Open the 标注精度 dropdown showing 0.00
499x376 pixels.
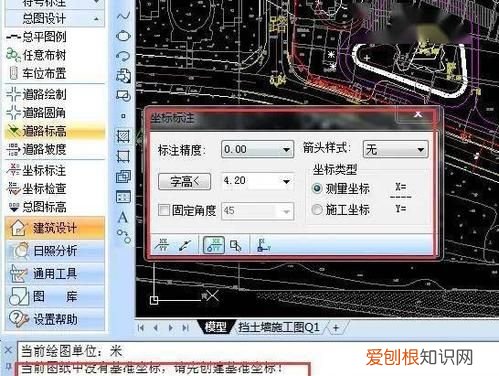(257, 149)
